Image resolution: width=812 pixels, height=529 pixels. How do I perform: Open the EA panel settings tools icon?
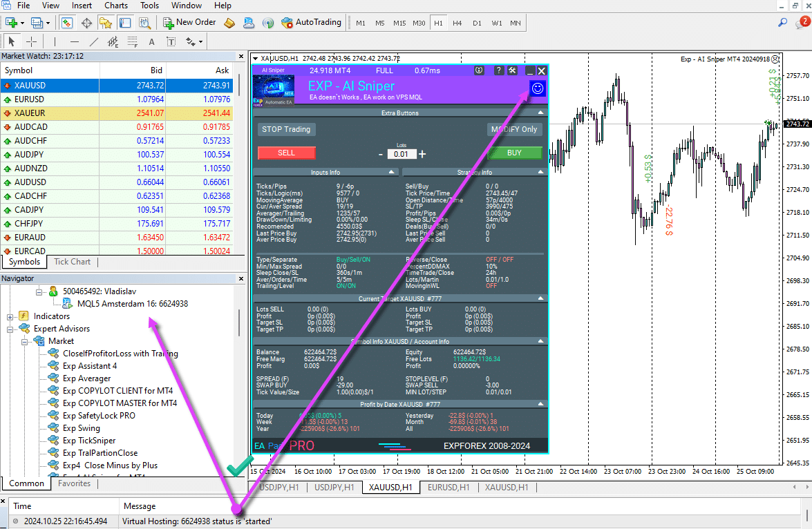(512, 70)
